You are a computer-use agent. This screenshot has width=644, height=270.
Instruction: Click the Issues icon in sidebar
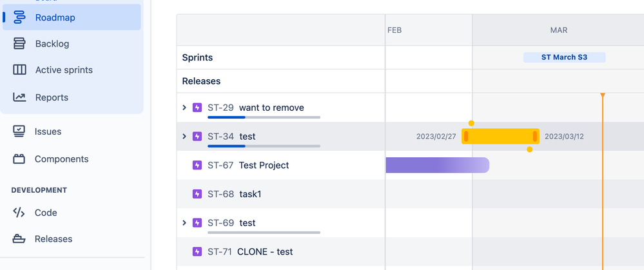[x=19, y=131]
